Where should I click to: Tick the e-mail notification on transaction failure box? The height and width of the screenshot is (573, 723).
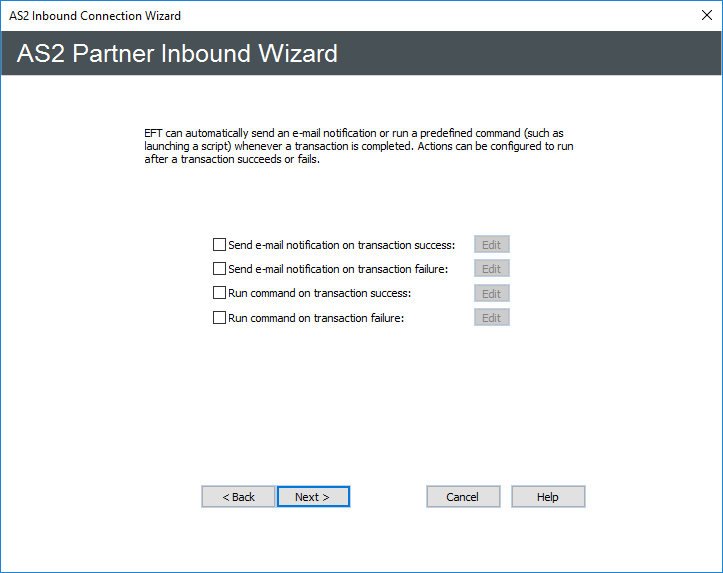(x=220, y=269)
